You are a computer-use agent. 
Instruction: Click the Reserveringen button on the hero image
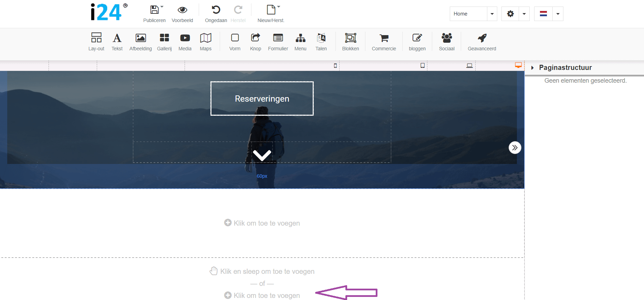pos(262,99)
